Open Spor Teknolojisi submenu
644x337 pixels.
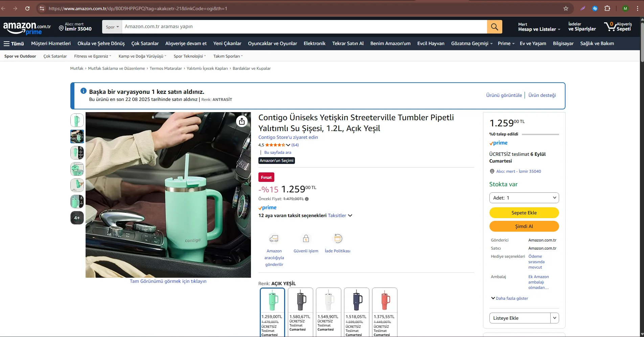190,56
